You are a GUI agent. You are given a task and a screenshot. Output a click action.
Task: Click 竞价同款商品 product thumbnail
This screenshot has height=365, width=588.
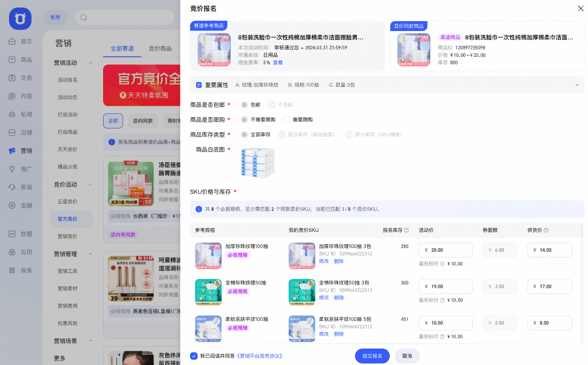coord(414,50)
